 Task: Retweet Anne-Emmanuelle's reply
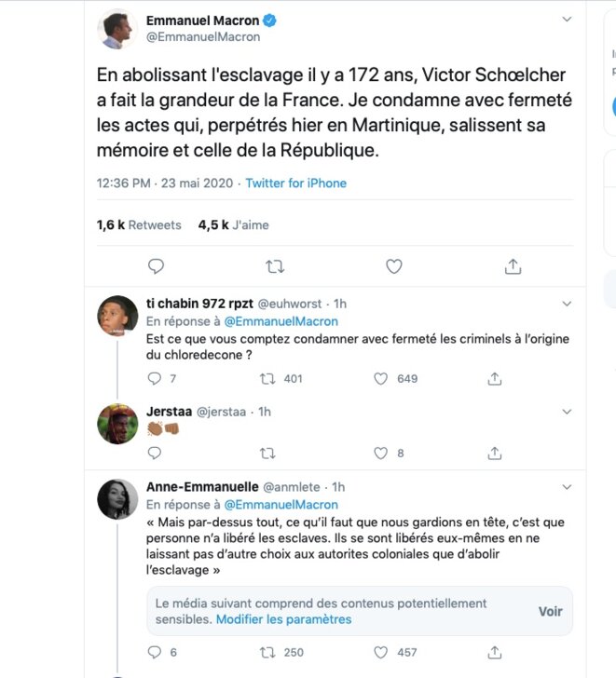(267, 652)
